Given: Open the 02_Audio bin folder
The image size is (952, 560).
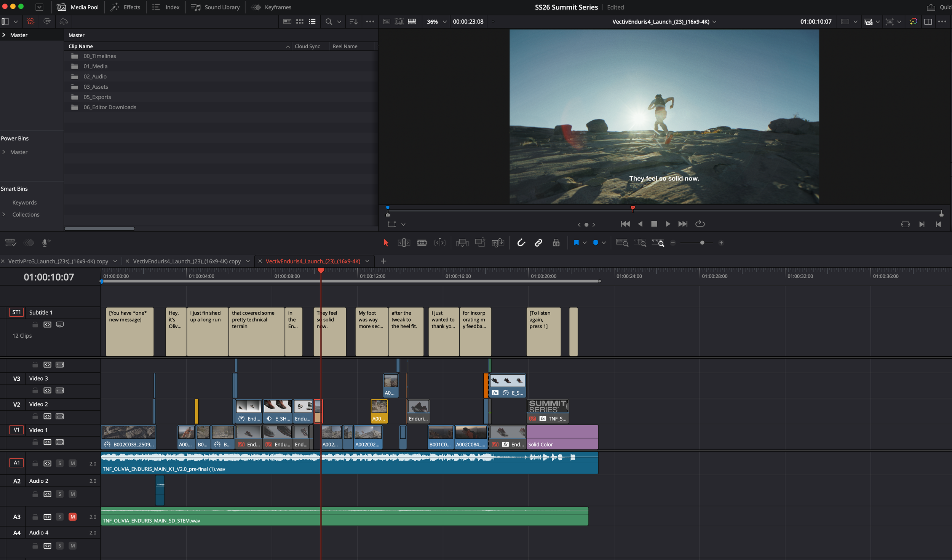Looking at the screenshot, I should [95, 77].
